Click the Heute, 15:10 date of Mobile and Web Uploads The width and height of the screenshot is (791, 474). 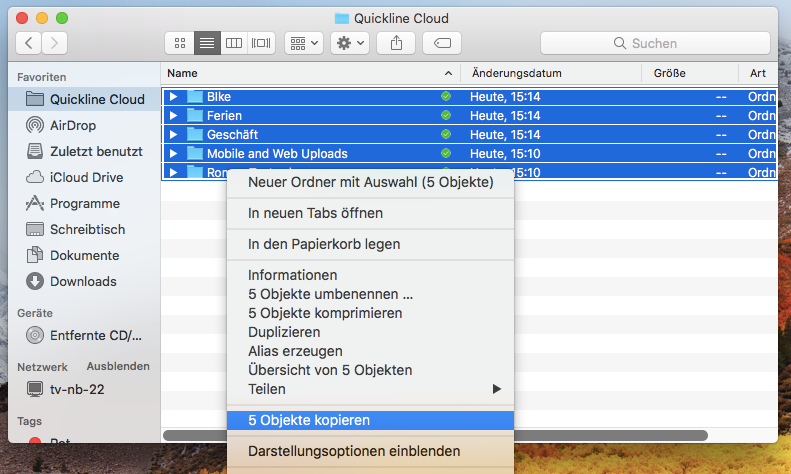[x=505, y=153]
